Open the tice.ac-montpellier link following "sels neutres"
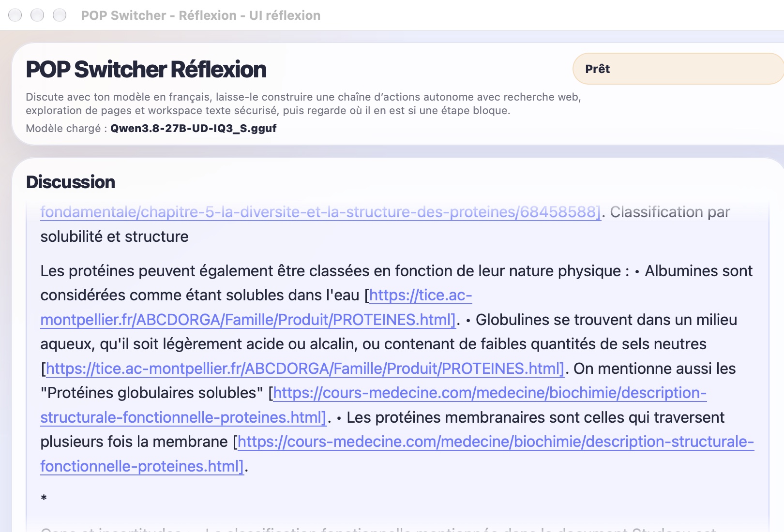The height and width of the screenshot is (532, 784). coord(305,369)
